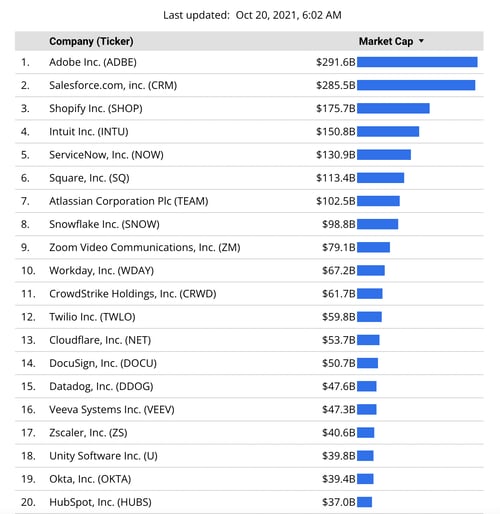The height and width of the screenshot is (514, 500).
Task: Select Okta, Inc. (OKTA) company name
Action: coord(90,479)
